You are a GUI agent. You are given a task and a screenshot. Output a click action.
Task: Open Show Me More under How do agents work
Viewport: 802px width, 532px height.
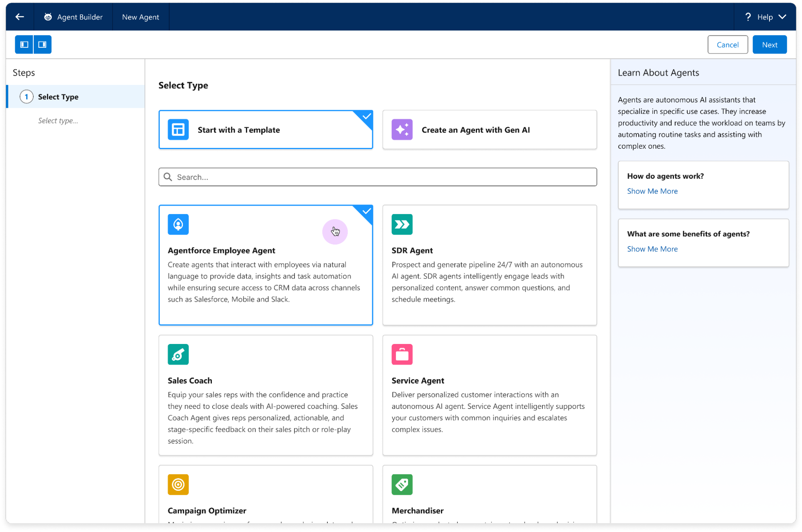pyautogui.click(x=652, y=191)
